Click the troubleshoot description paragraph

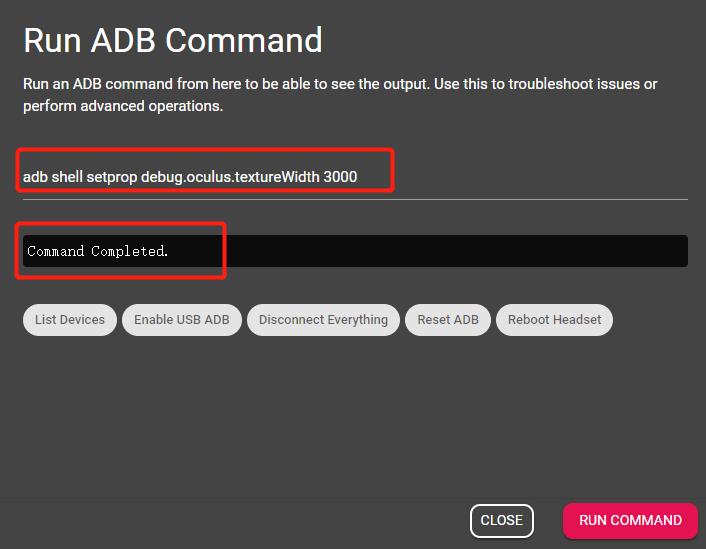point(340,95)
